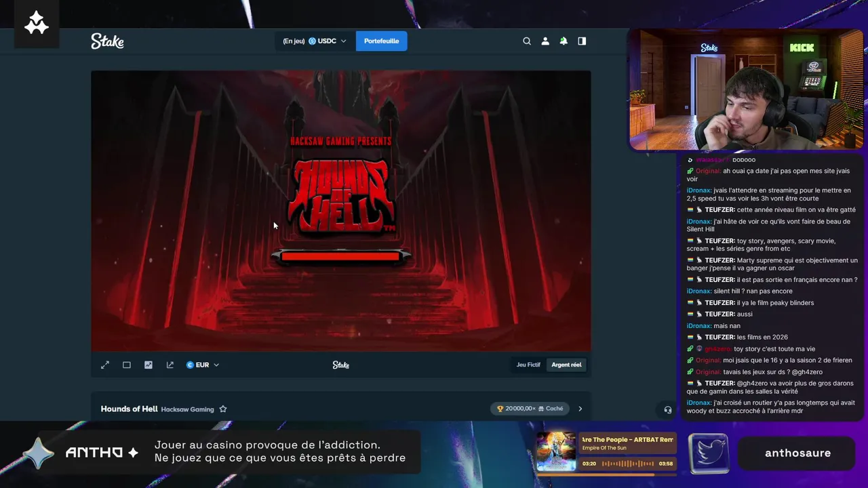Open the notifications bell icon
This screenshot has height=488, width=868.
pos(564,41)
